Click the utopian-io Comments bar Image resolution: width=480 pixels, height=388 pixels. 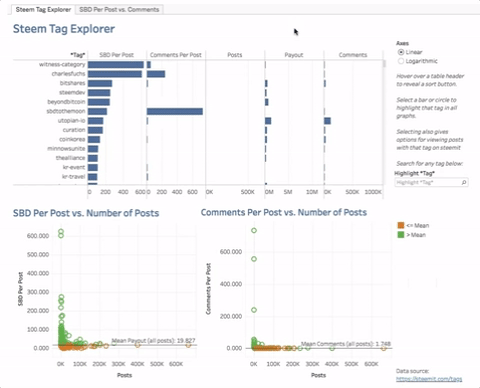coord(327,121)
